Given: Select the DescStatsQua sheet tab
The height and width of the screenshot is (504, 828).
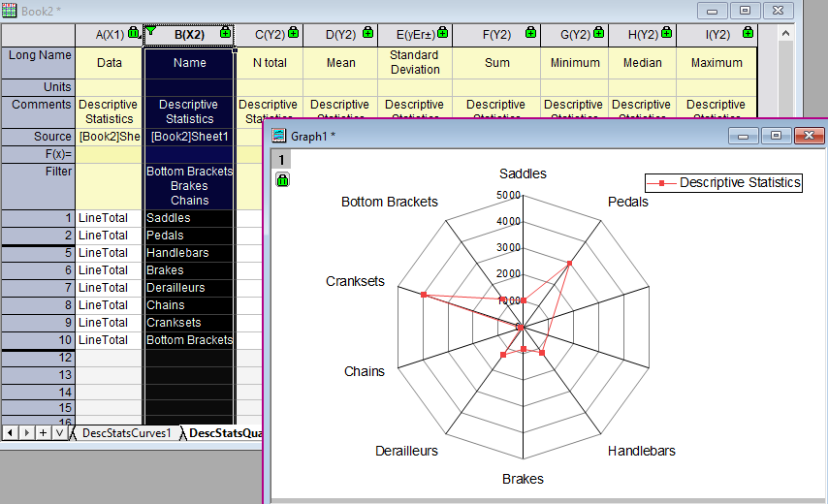Looking at the screenshot, I should pyautogui.click(x=224, y=433).
